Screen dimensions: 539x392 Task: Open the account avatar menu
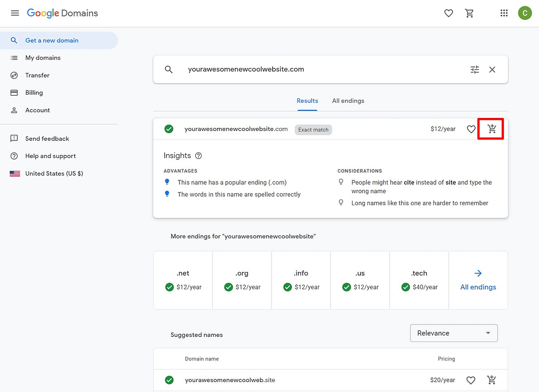coord(525,13)
